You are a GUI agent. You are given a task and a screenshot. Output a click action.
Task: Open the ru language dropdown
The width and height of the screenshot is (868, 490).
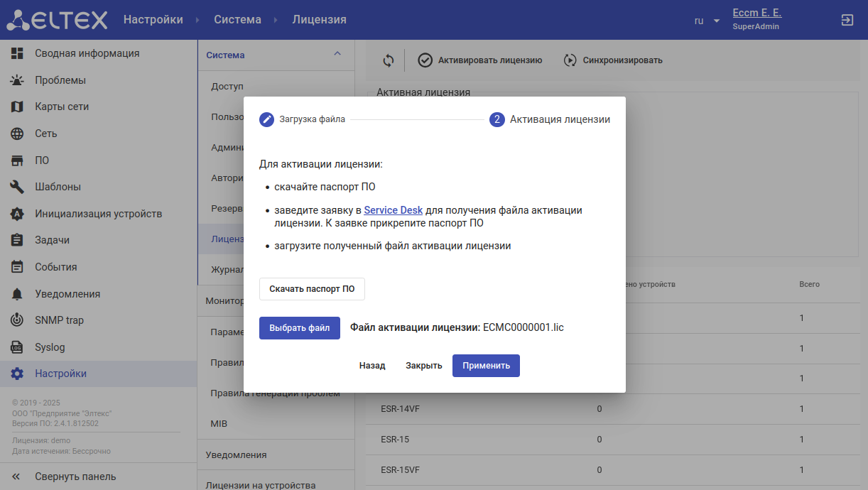coord(707,21)
